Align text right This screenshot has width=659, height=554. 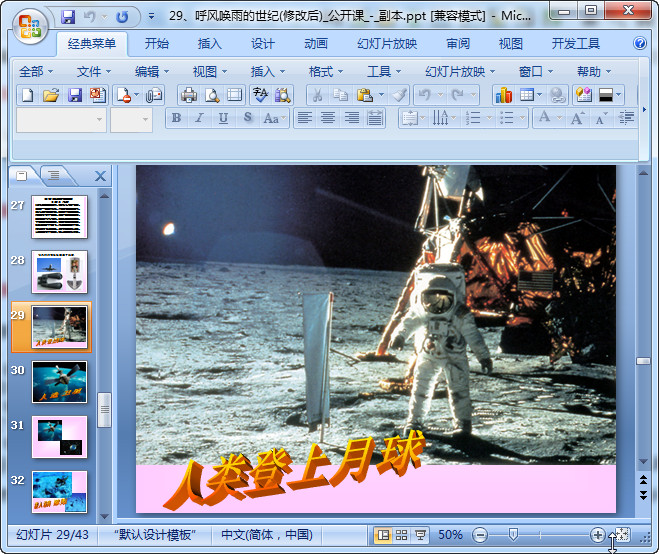[x=351, y=118]
